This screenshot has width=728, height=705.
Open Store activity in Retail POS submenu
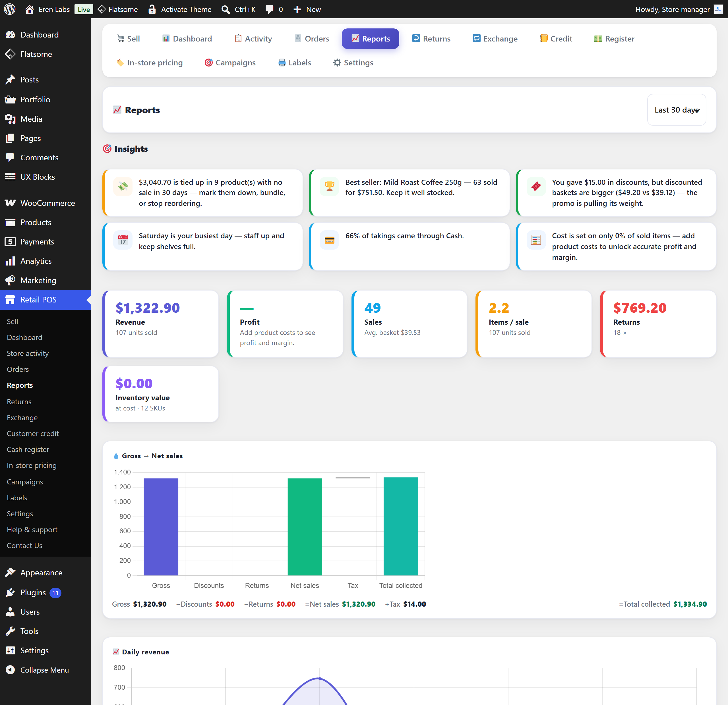point(28,353)
